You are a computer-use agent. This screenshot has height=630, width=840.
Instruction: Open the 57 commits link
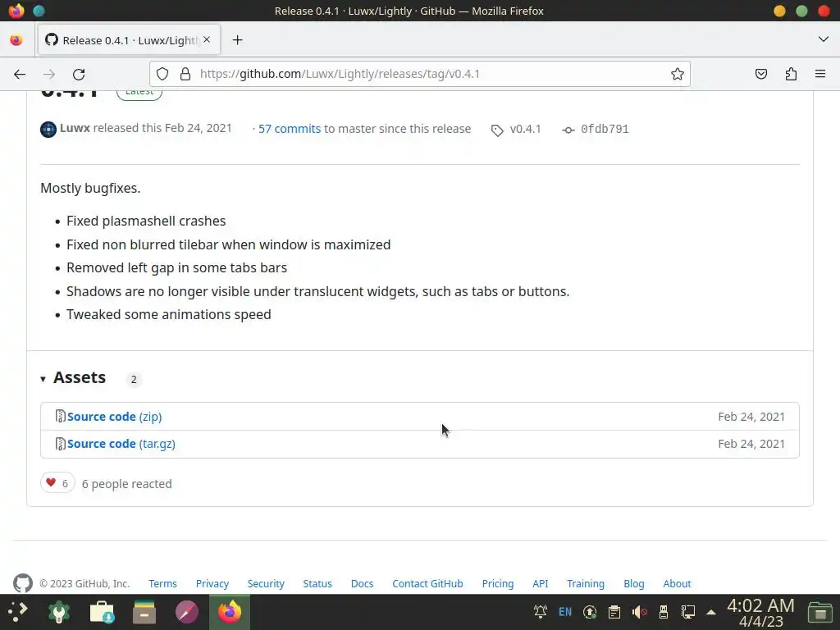(x=290, y=129)
